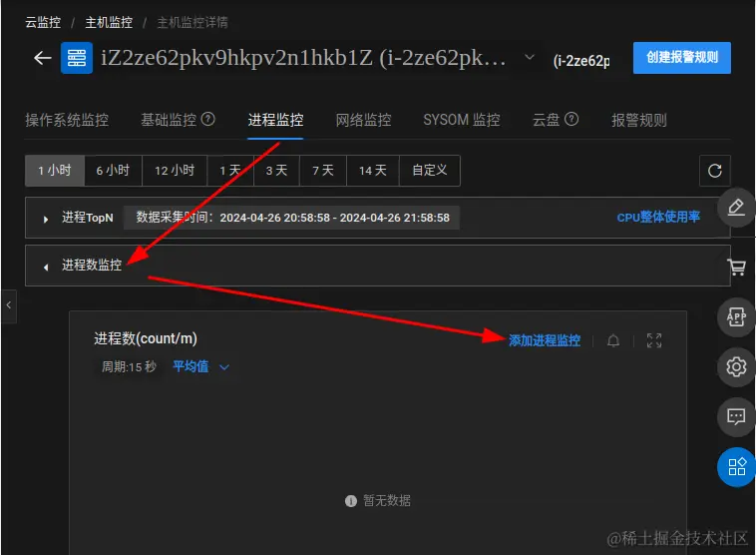Screen dimensions: 756x555
Task: Click the info icon beside 暂无数据
Action: point(351,501)
